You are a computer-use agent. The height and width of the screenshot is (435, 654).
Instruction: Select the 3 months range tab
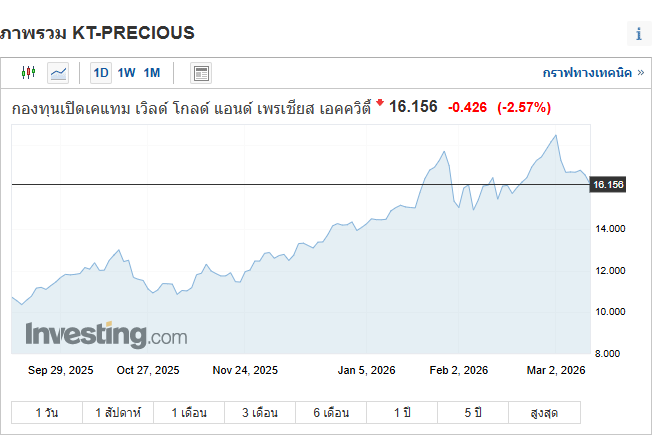(x=259, y=412)
